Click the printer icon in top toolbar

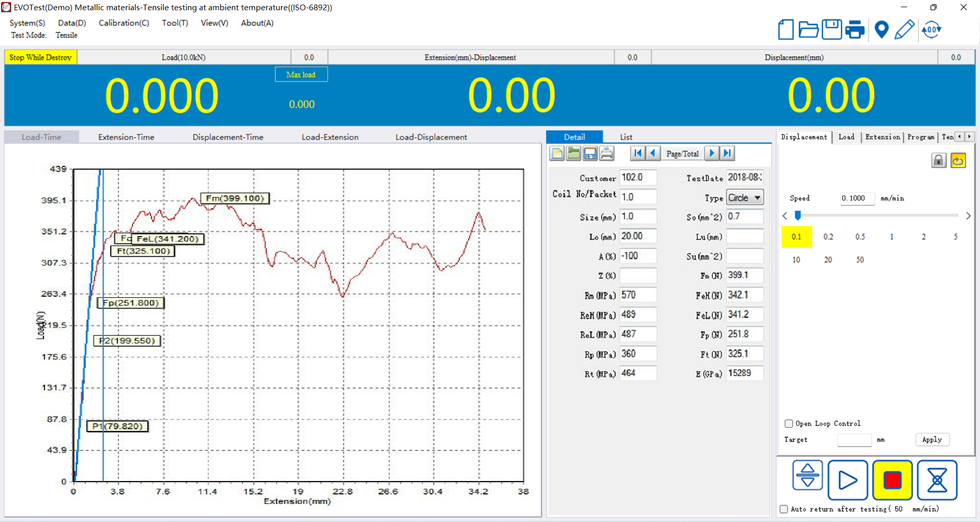pyautogui.click(x=854, y=30)
